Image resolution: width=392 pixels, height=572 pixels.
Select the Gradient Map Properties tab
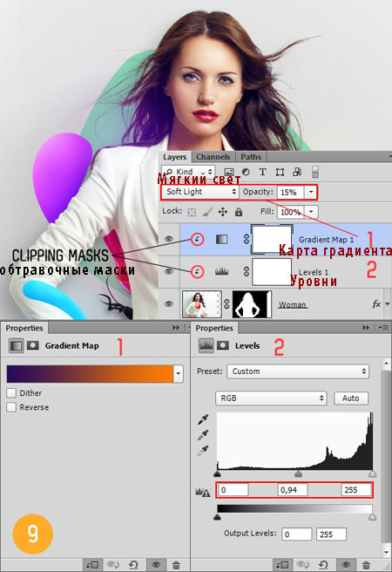tap(24, 328)
